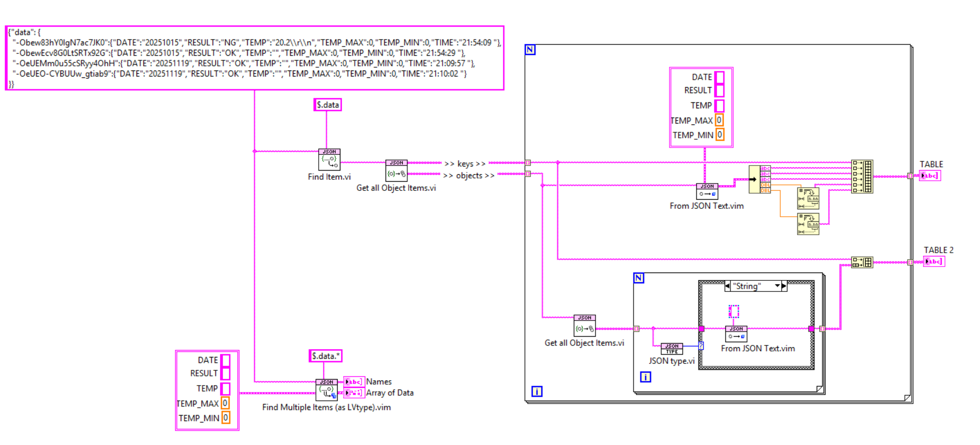Viewport: 980px width, 445px height.
Task: Click the previous-case arrow on the case structure
Action: [x=727, y=286]
